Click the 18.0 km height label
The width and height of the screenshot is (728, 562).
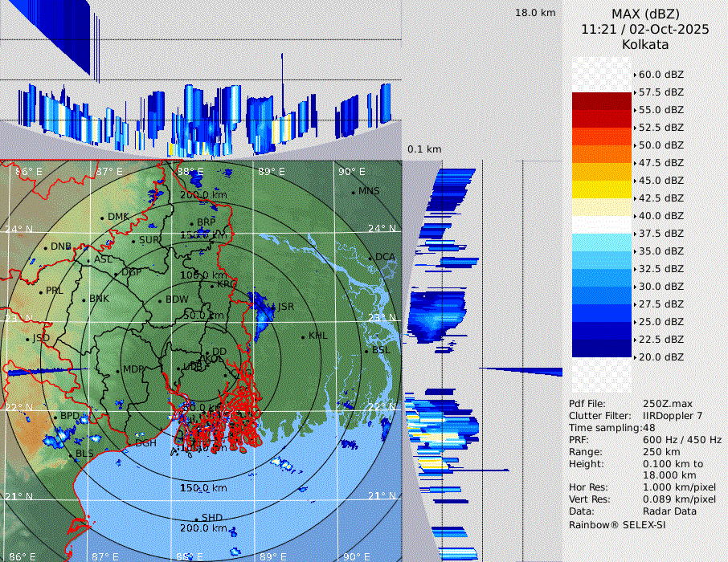coord(535,13)
